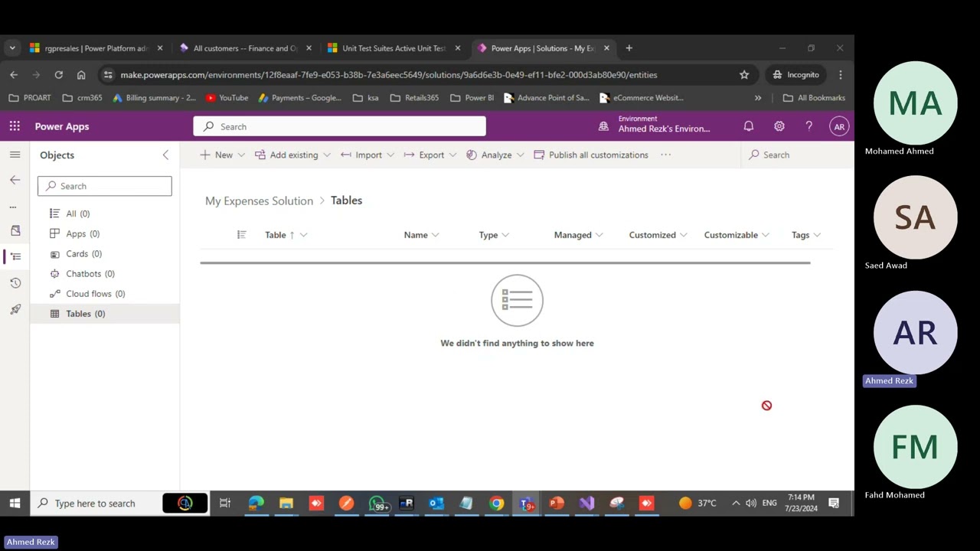Open the PROART bookmarks folder
The image size is (980, 551).
[29, 98]
